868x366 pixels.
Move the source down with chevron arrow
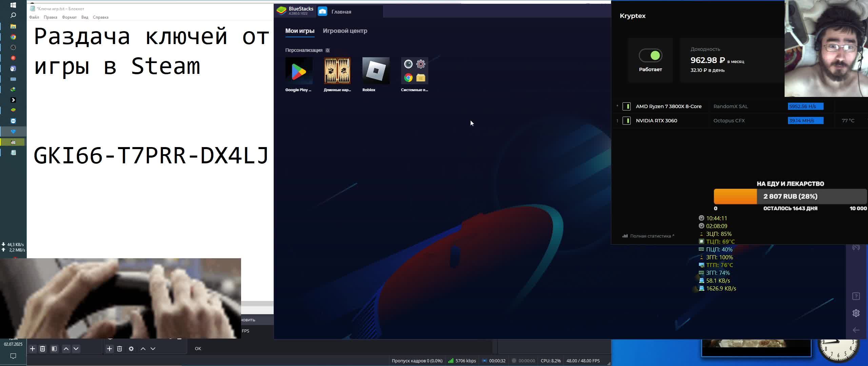(153, 349)
